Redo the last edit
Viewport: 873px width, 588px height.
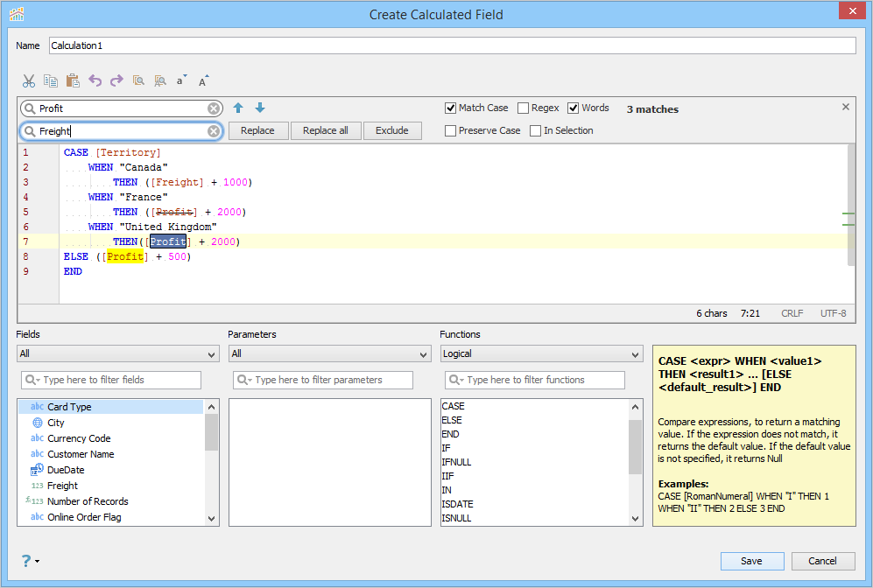coord(116,81)
